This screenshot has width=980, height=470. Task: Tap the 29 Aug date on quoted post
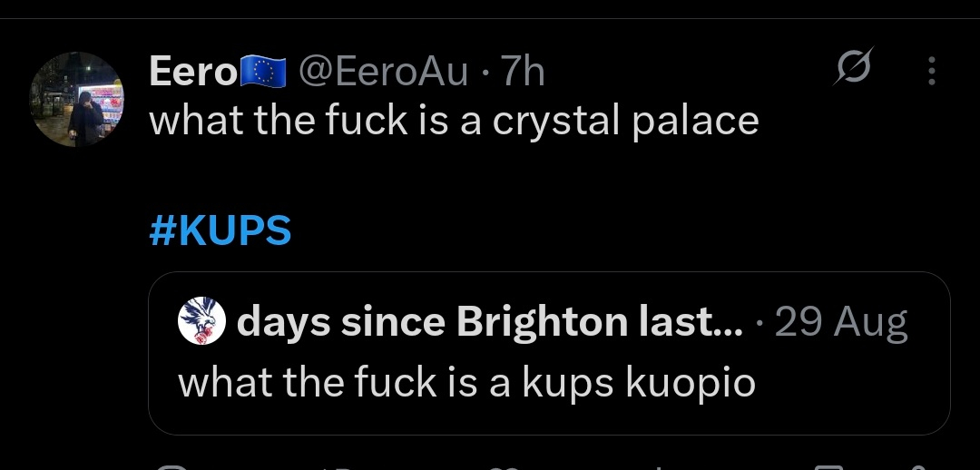click(x=841, y=322)
